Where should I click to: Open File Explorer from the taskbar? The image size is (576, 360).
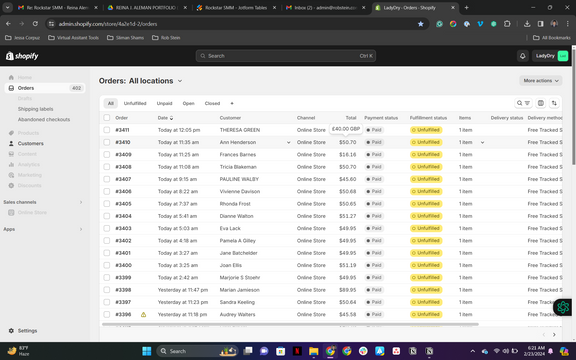(313, 351)
